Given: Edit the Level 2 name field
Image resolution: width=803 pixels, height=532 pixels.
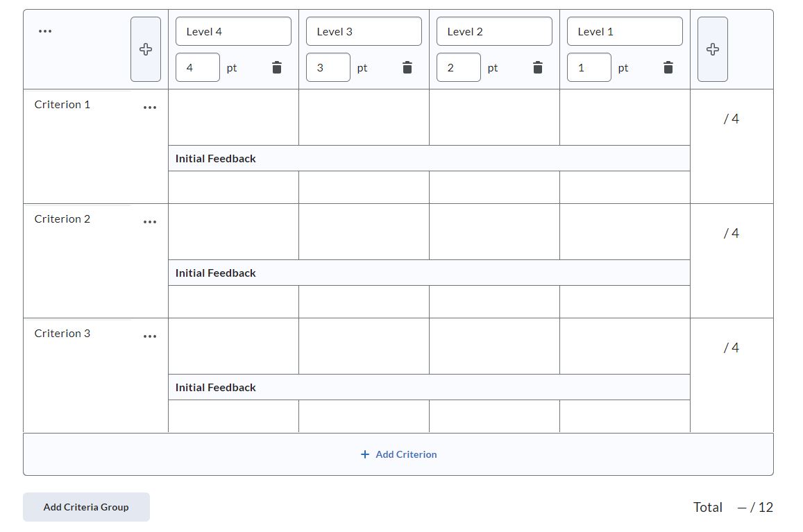Looking at the screenshot, I should click(494, 31).
